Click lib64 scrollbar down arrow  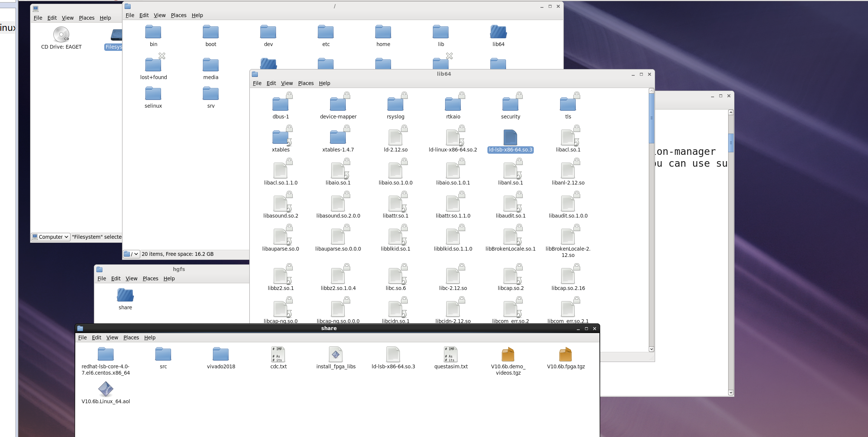point(651,349)
